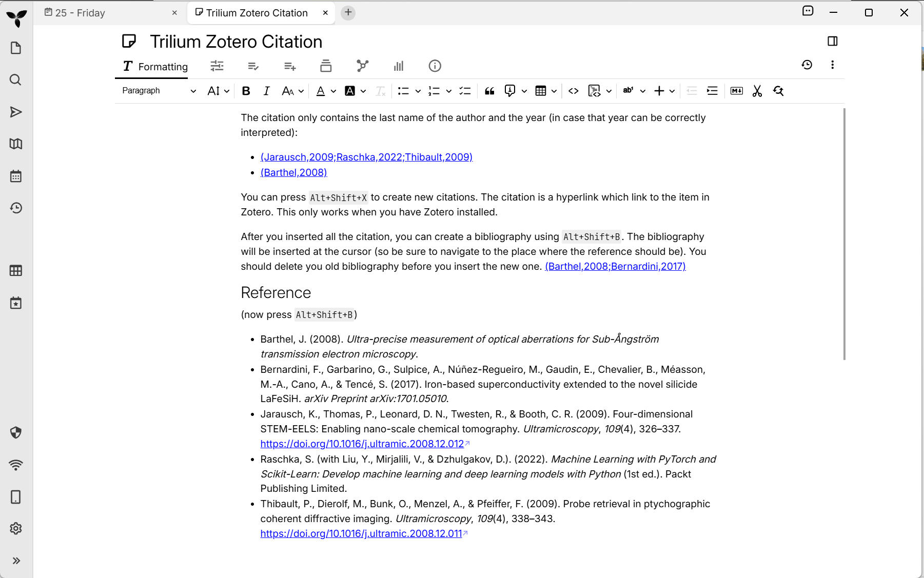Click the Markdown import icon
The image size is (924, 578).
[737, 91]
